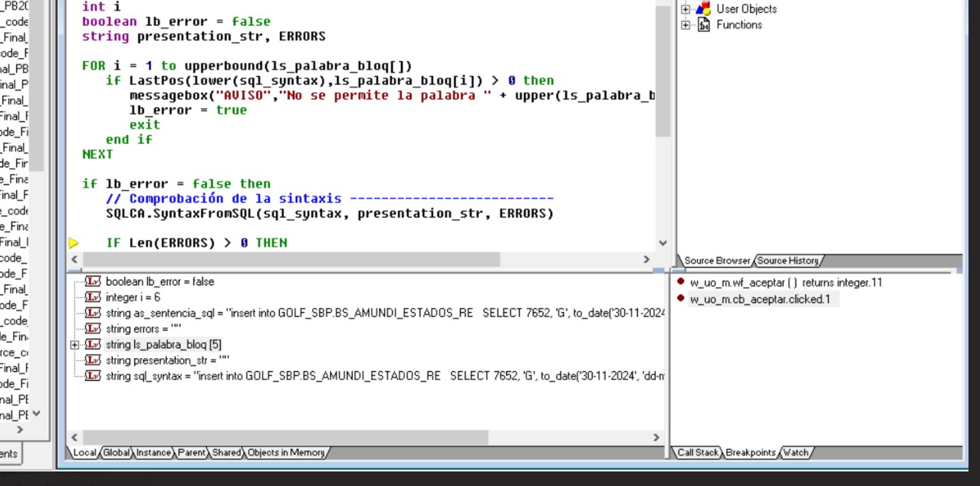Select the boolean lb_error variable icon
The image size is (980, 486).
[x=94, y=281]
